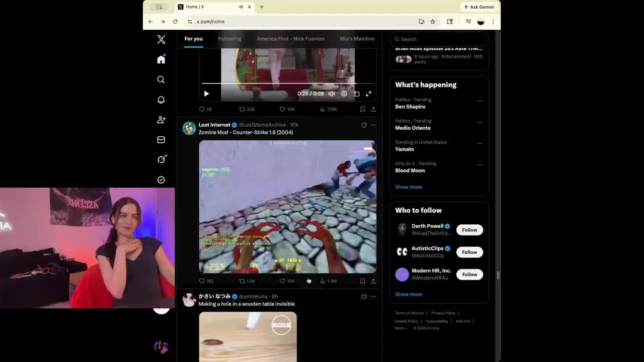View Lost Internet post analytics 1.9M
The image size is (644, 362).
(x=329, y=281)
